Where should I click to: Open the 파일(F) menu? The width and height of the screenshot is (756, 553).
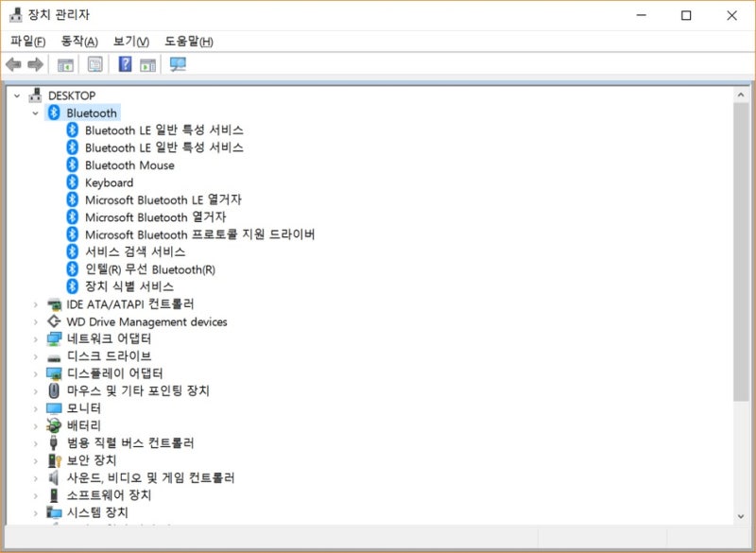point(28,41)
